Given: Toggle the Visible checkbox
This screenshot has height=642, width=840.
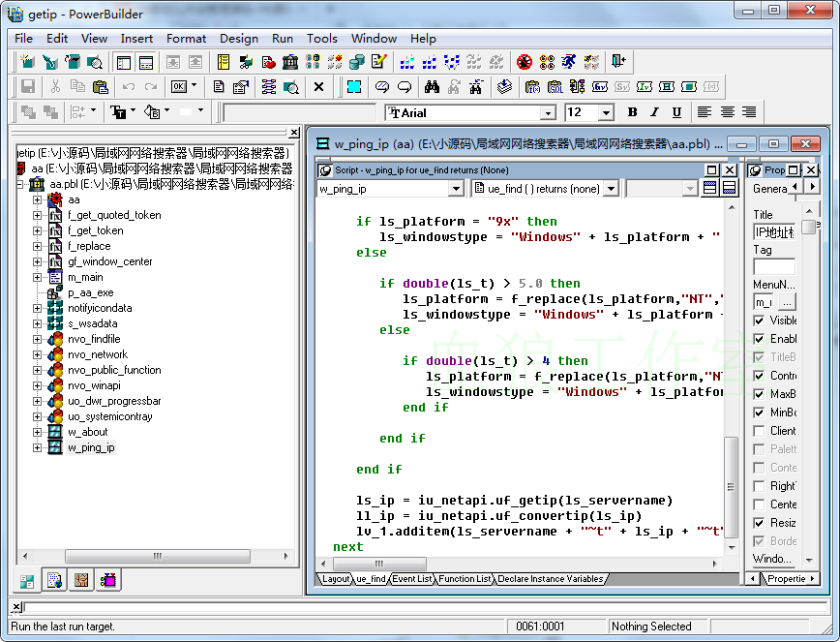Looking at the screenshot, I should pos(759,321).
